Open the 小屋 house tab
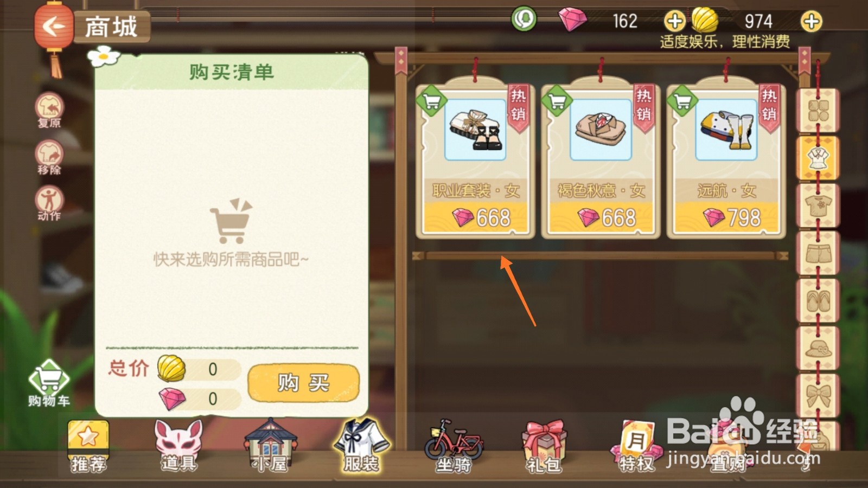 pos(270,446)
